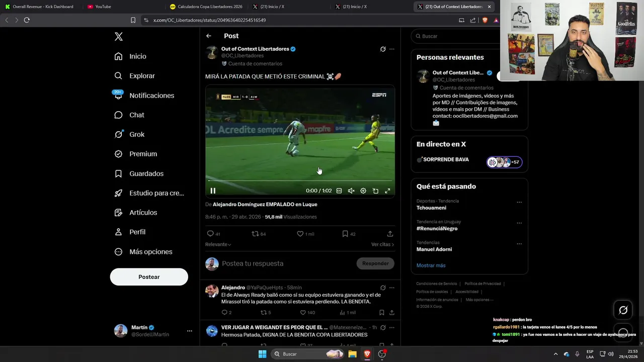Open Guardados in sidebar

[x=139, y=173]
